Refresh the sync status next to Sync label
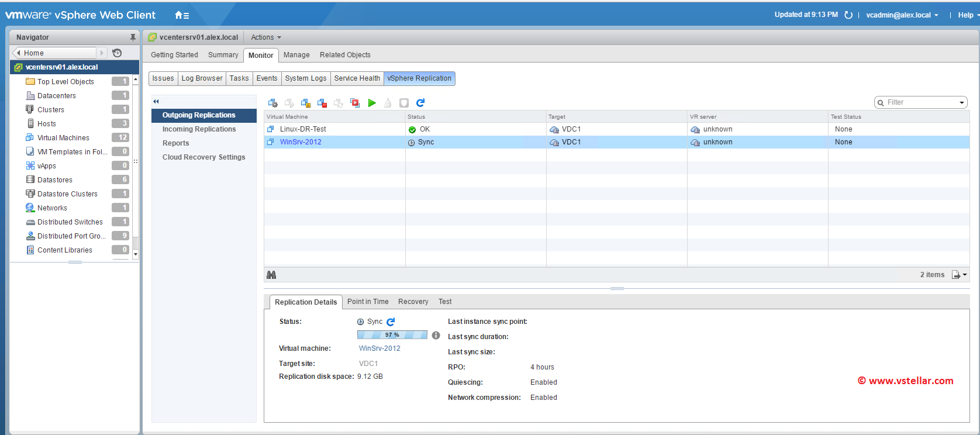 click(391, 322)
